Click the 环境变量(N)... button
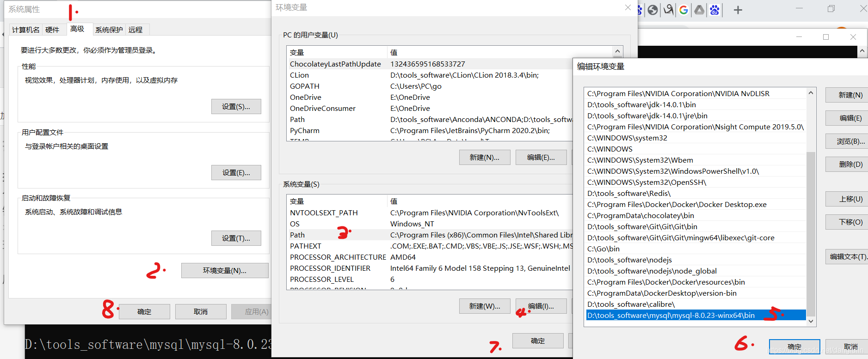 [x=225, y=270]
